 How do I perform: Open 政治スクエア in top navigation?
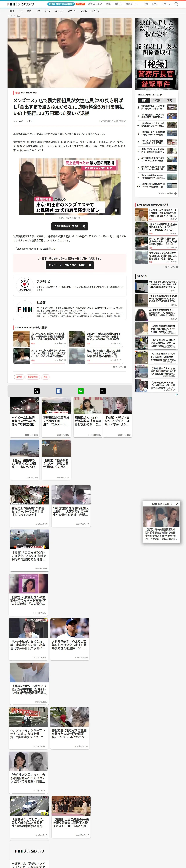[95, 4]
